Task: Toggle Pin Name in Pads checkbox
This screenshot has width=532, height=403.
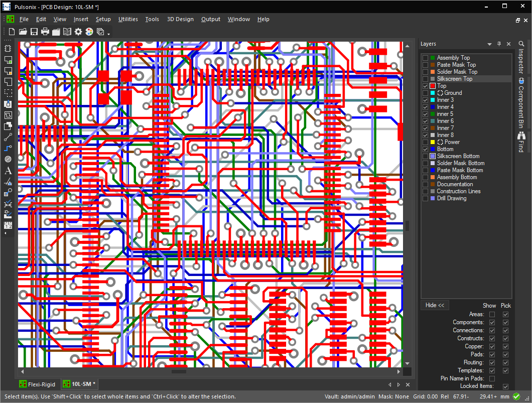Action: (x=492, y=378)
